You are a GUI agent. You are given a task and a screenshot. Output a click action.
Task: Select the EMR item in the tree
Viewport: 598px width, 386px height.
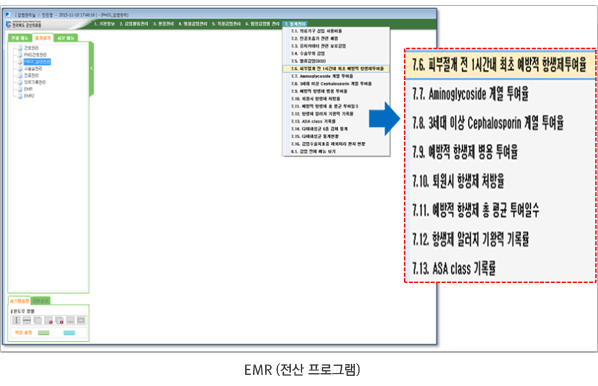(28, 89)
